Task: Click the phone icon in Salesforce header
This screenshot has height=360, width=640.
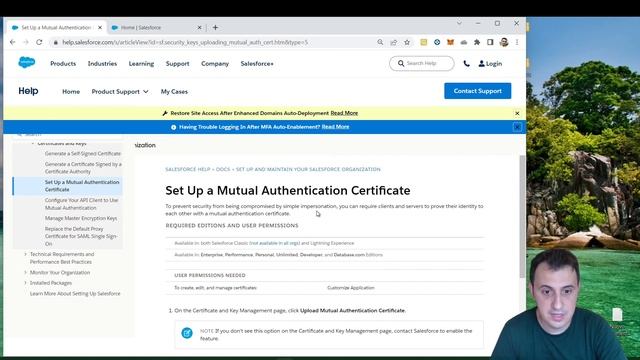Action: (466, 64)
